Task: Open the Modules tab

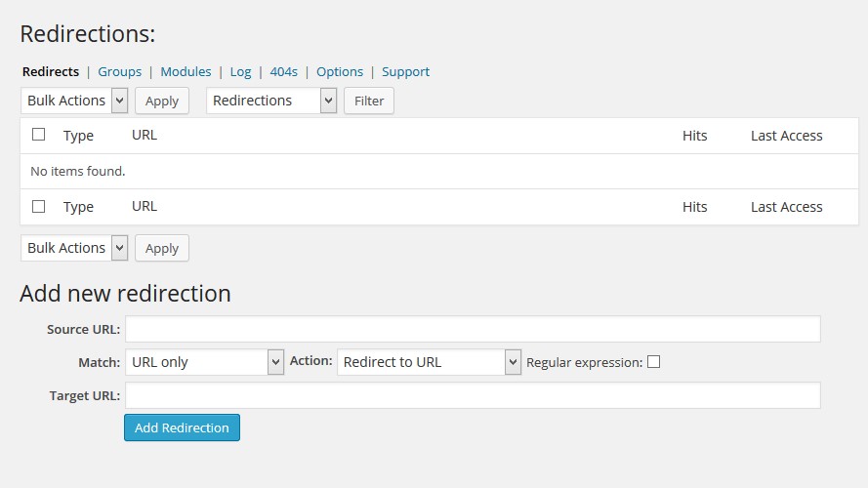Action: (186, 71)
